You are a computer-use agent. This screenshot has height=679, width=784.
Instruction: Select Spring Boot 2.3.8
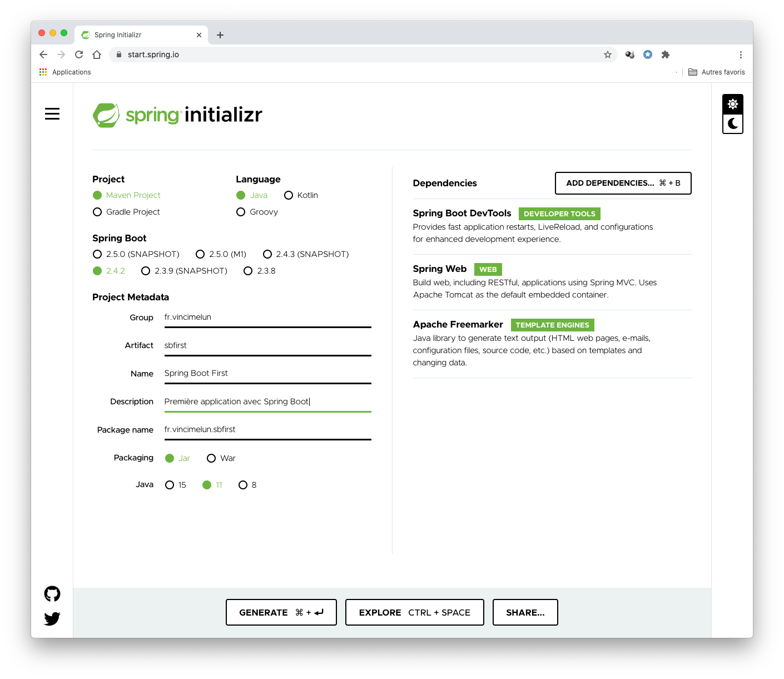(x=260, y=271)
